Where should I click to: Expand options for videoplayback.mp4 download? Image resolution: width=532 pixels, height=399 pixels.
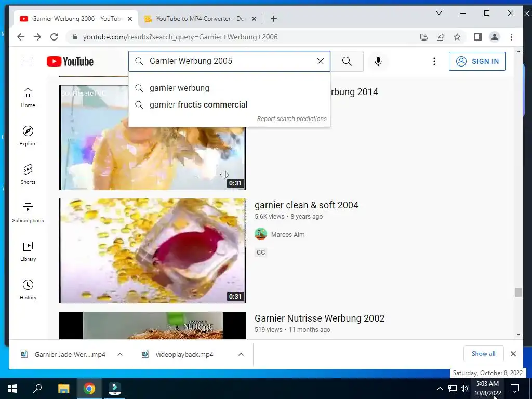241,354
